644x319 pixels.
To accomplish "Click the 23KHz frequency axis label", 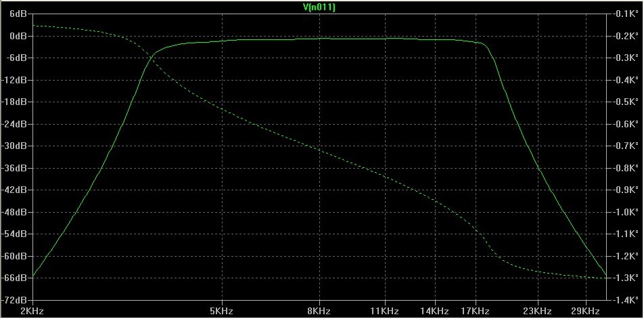I will click(x=538, y=311).
